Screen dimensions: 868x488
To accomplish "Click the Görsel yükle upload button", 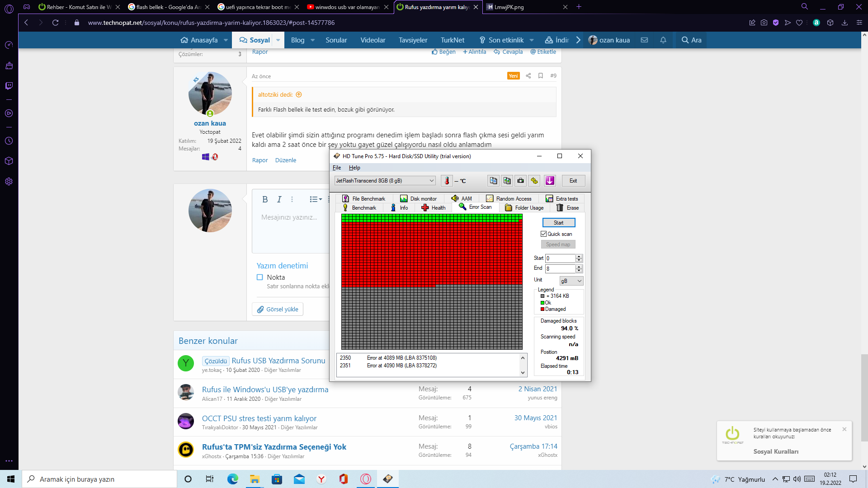I will click(278, 310).
